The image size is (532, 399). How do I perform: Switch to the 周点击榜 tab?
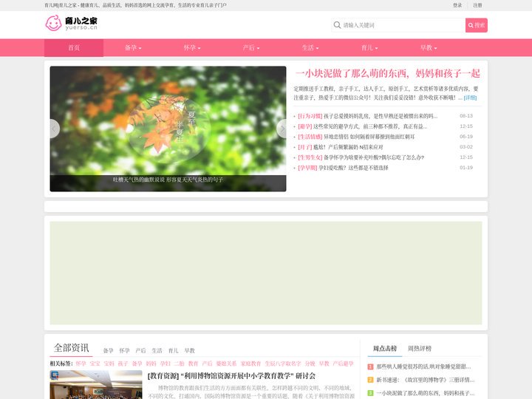pos(385,349)
